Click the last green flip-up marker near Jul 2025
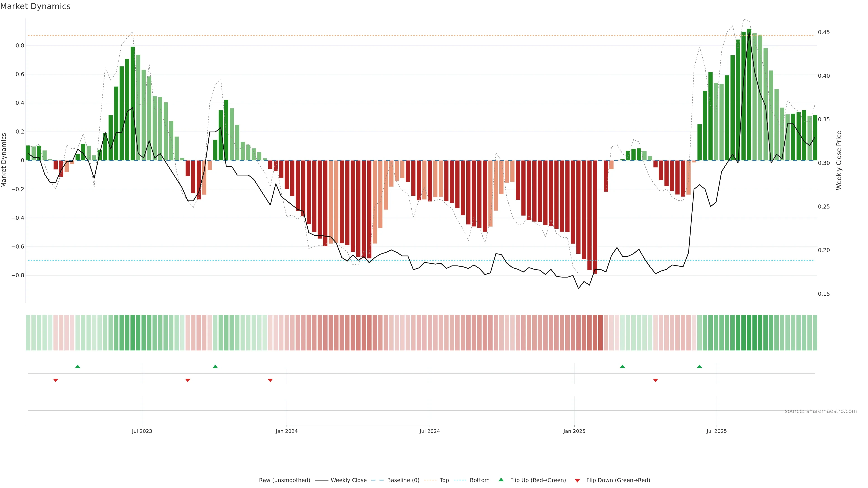The image size is (868, 488). coord(700,366)
